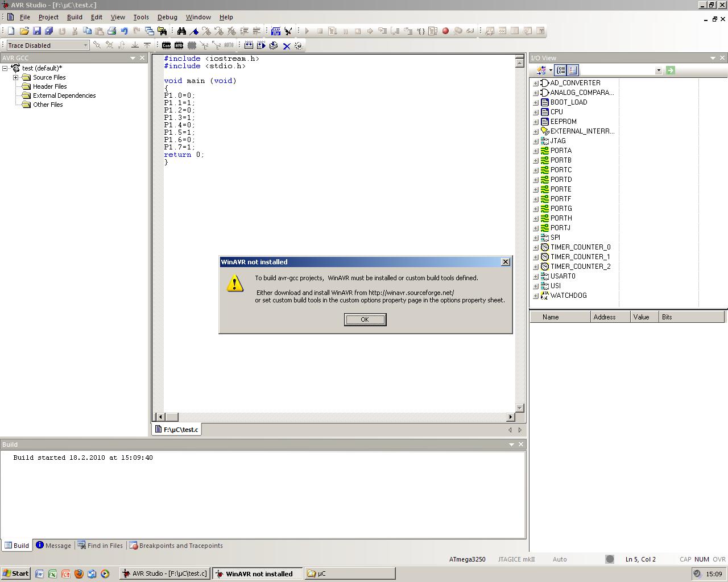Click the Start button on taskbar
The width and height of the screenshot is (728, 582).
click(15, 573)
